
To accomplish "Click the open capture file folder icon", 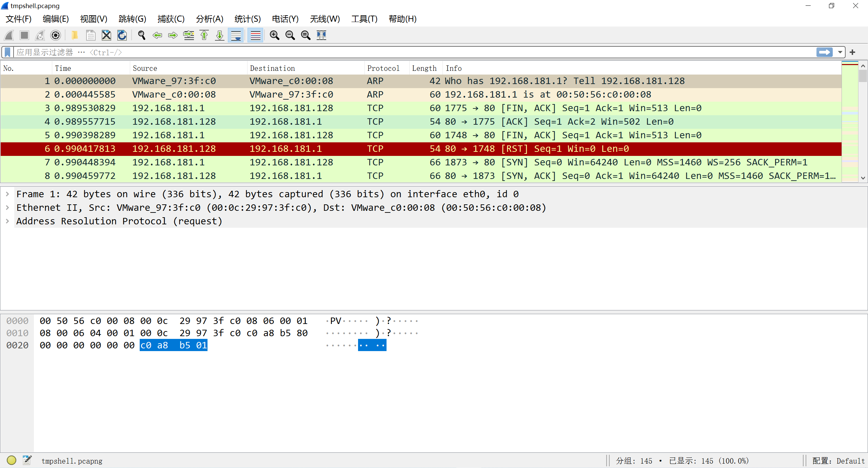I will 75,35.
